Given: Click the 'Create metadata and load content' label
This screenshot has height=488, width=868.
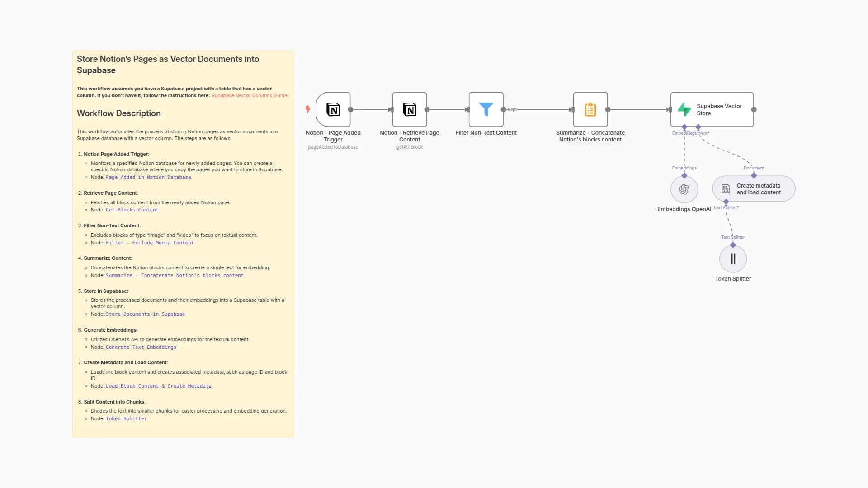Looking at the screenshot, I should click(759, 189).
